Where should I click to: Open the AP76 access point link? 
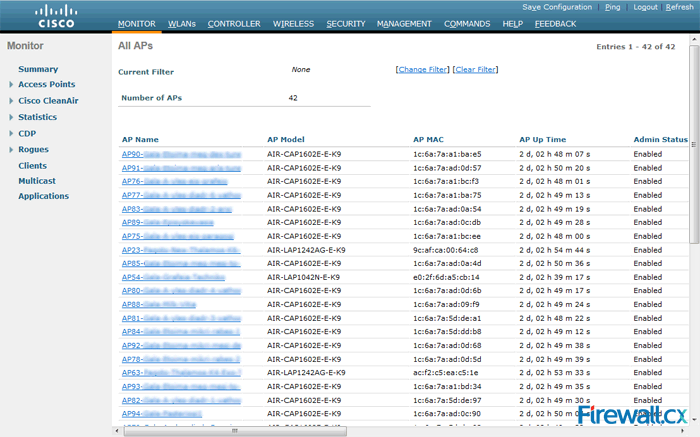tap(175, 182)
